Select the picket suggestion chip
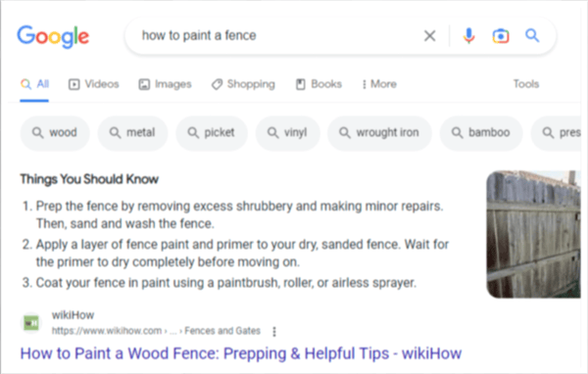 212,132
